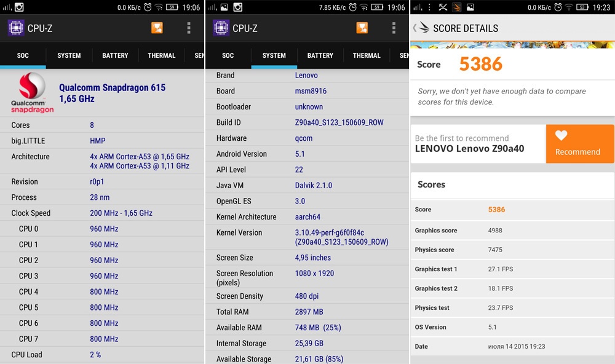The image size is (615, 364).
Task: Go back via 3DMark arrow logo in Score Details
Action: (x=421, y=28)
